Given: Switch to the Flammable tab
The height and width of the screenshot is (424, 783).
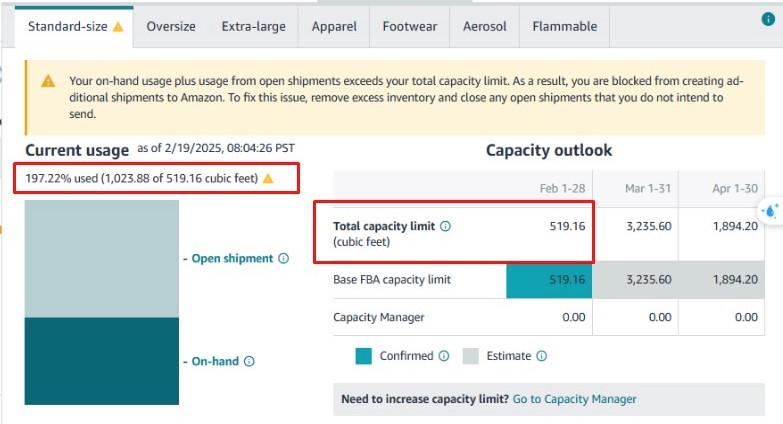Looking at the screenshot, I should tap(564, 26).
